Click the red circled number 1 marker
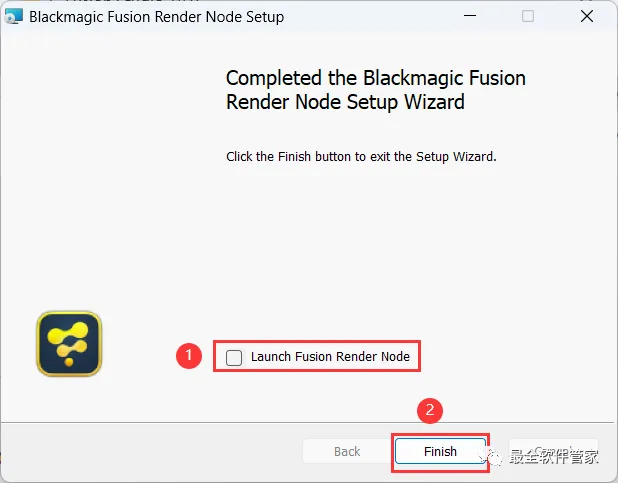 189,356
